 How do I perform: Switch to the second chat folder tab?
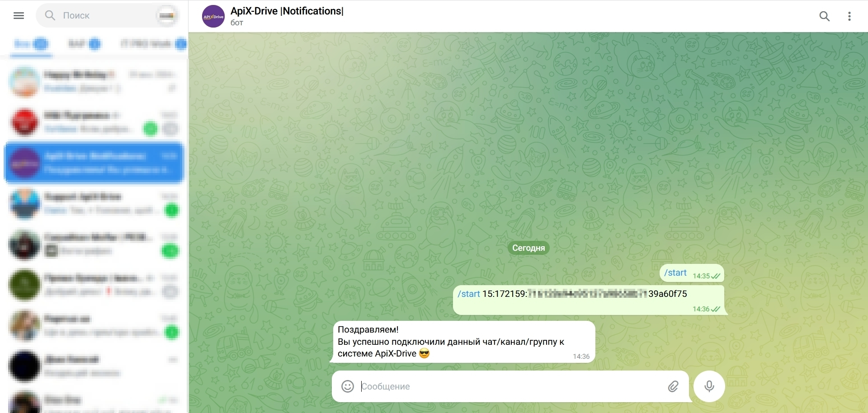(x=84, y=44)
